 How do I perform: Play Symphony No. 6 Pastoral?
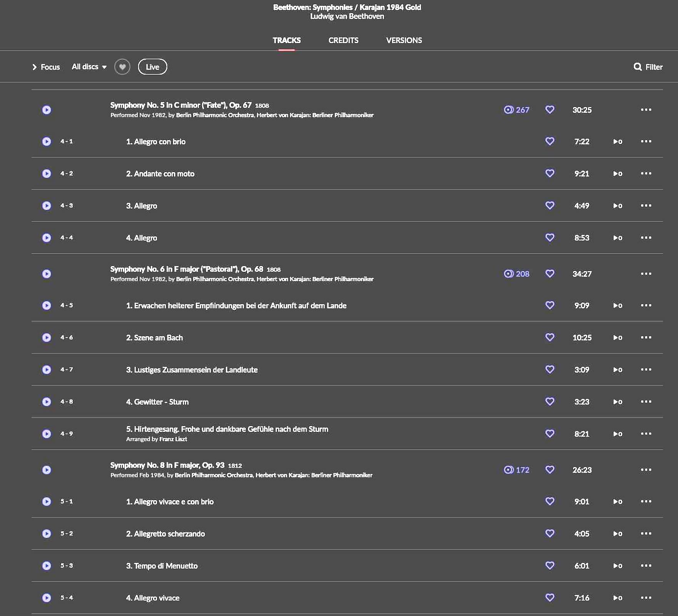(x=47, y=274)
